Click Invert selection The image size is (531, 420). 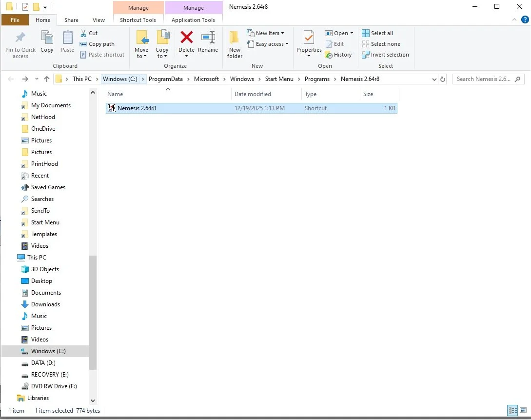[385, 55]
